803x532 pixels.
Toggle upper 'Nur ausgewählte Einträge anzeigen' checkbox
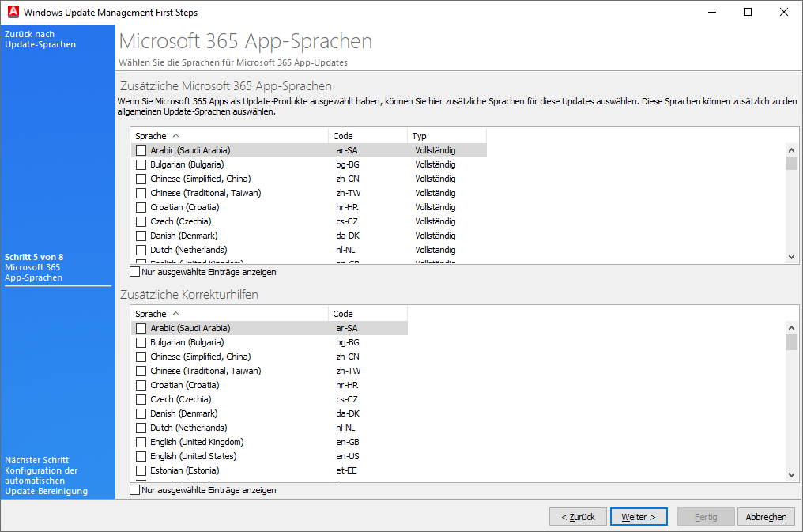pyautogui.click(x=135, y=272)
